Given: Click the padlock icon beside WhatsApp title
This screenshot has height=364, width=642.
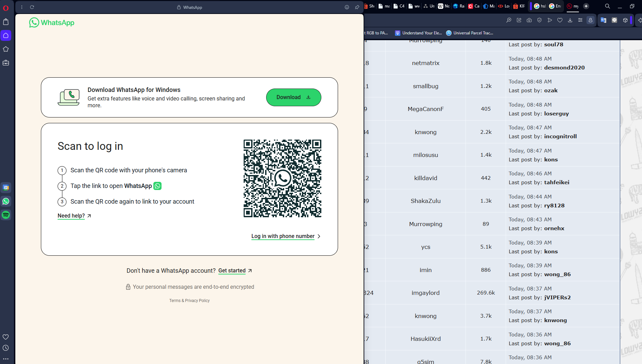Looking at the screenshot, I should 179,7.
